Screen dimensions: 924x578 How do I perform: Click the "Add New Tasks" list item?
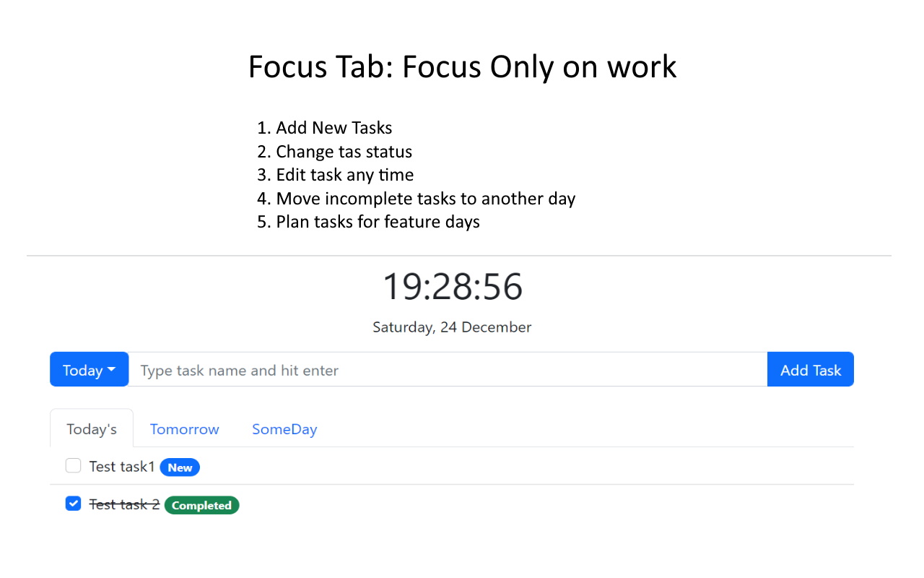[x=334, y=129]
